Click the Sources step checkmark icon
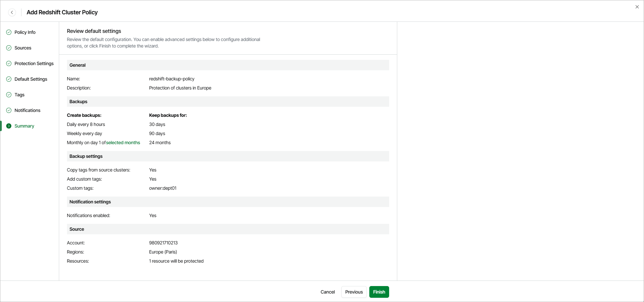The width and height of the screenshot is (644, 302). [x=9, y=48]
